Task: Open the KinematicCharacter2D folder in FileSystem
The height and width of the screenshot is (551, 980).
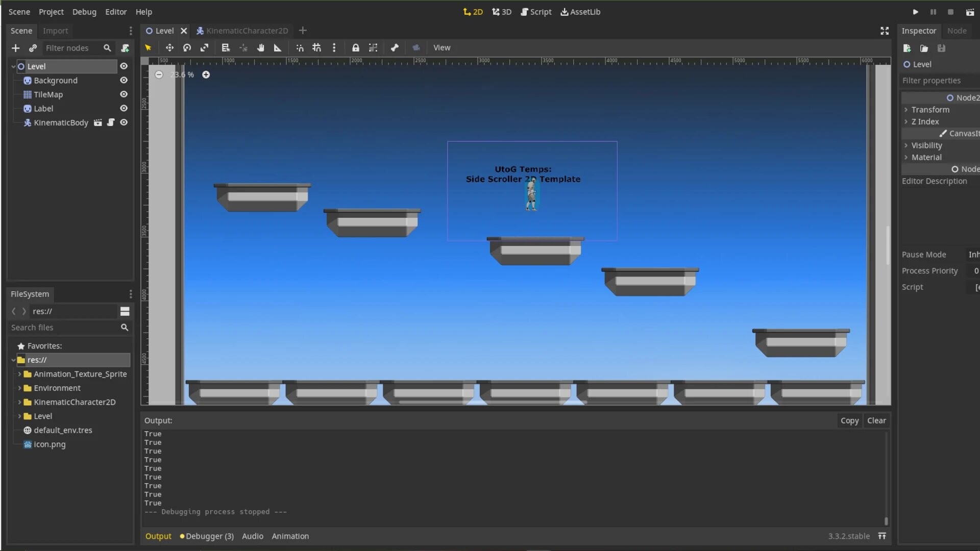Action: point(71,402)
